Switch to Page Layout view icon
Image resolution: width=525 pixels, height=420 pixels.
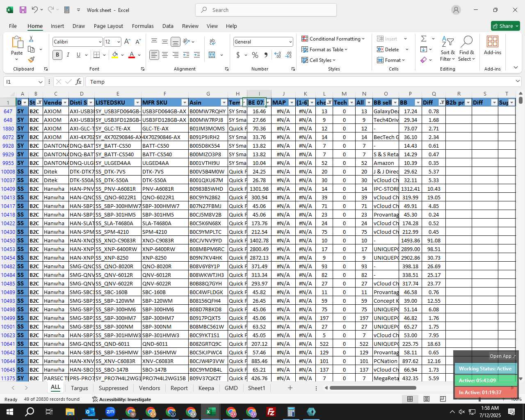[x=427, y=399]
